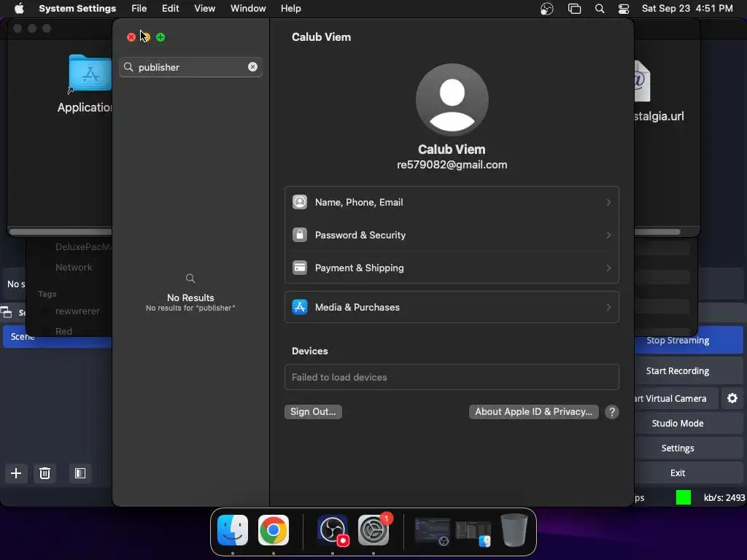Viewport: 747px width, 560px height.
Task: Click the scene filters icon in OBS
Action: (x=80, y=473)
